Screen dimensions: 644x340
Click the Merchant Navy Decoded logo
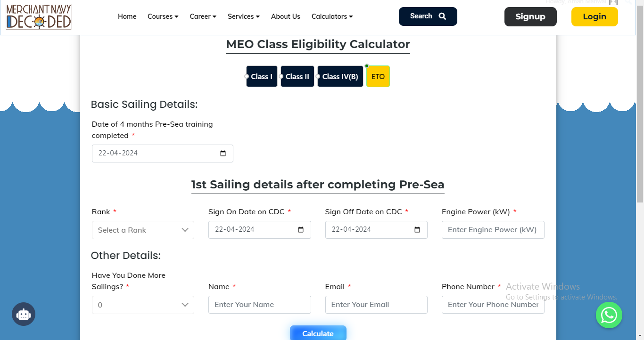point(39,17)
